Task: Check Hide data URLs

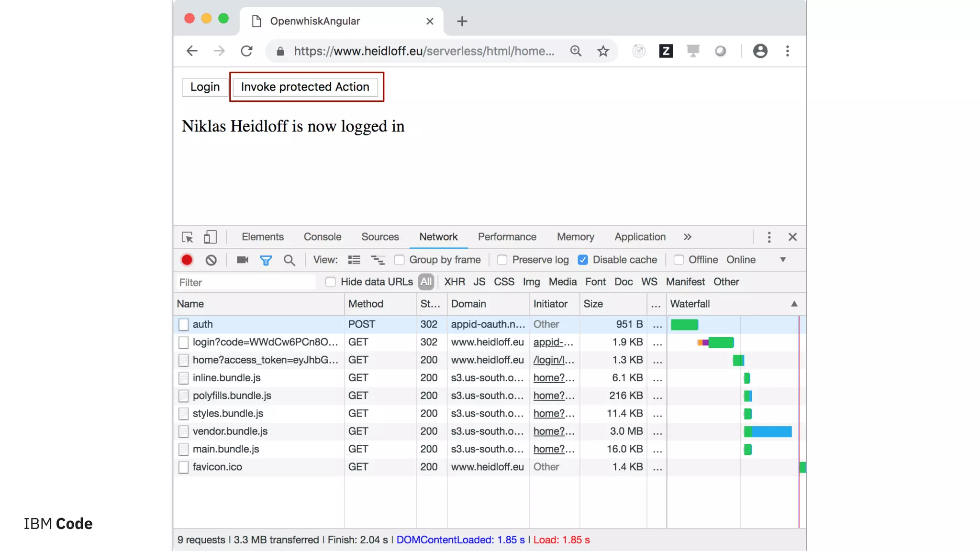Action: click(330, 282)
